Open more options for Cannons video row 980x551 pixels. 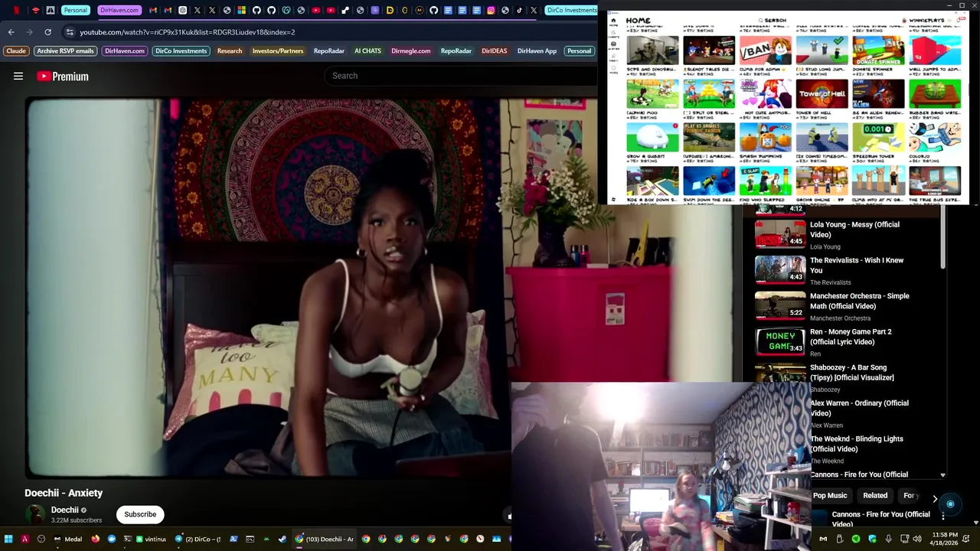tap(942, 516)
